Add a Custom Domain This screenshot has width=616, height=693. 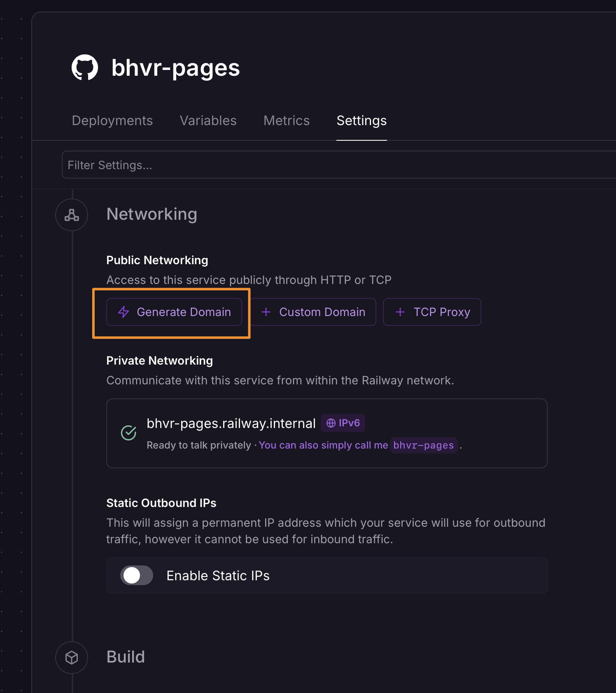tap(313, 312)
